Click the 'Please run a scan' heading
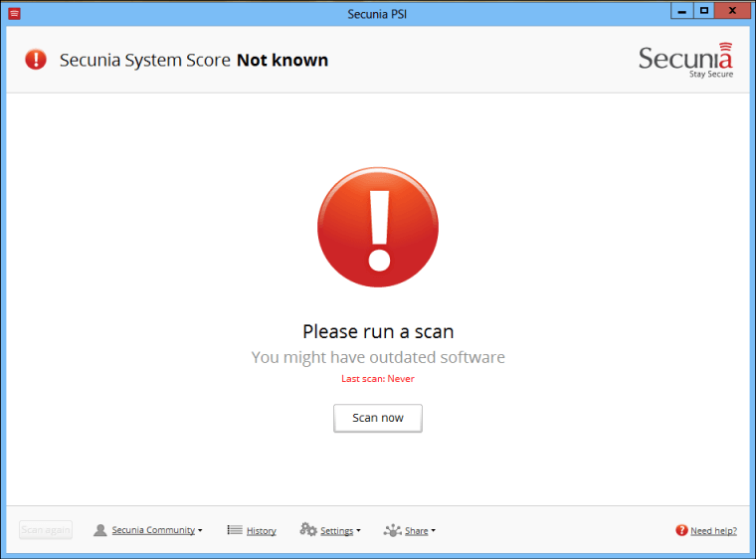The height and width of the screenshot is (559, 756). pos(378,331)
